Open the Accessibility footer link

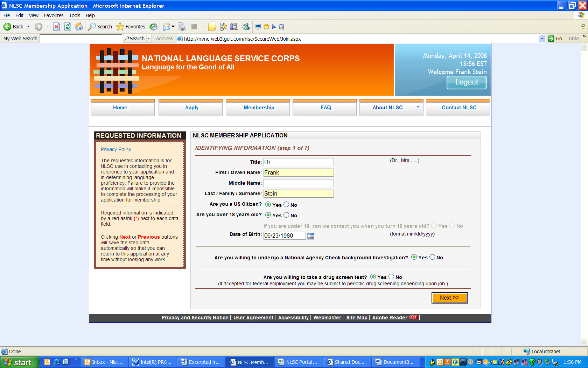[x=293, y=318]
